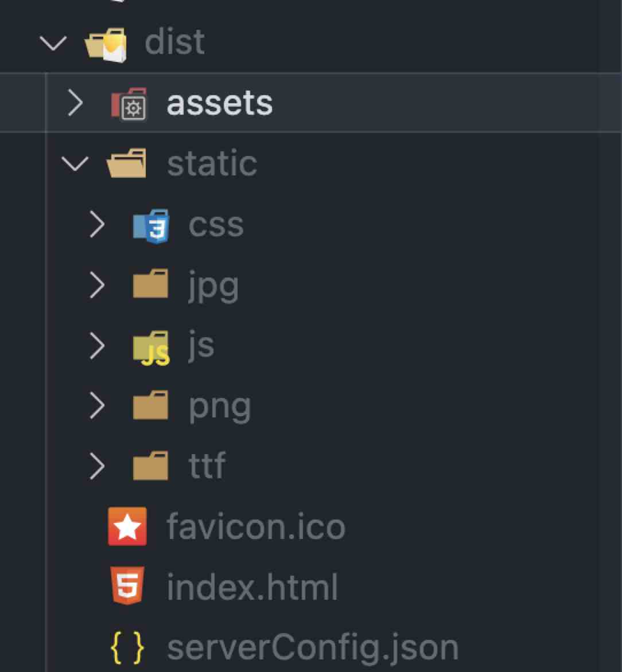This screenshot has height=672, width=622.
Task: Click the curly braces JSON icon
Action: coord(127,647)
